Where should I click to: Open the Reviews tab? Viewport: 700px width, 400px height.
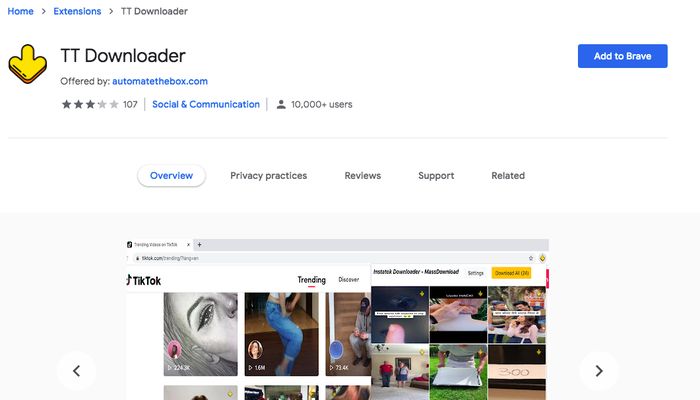362,175
